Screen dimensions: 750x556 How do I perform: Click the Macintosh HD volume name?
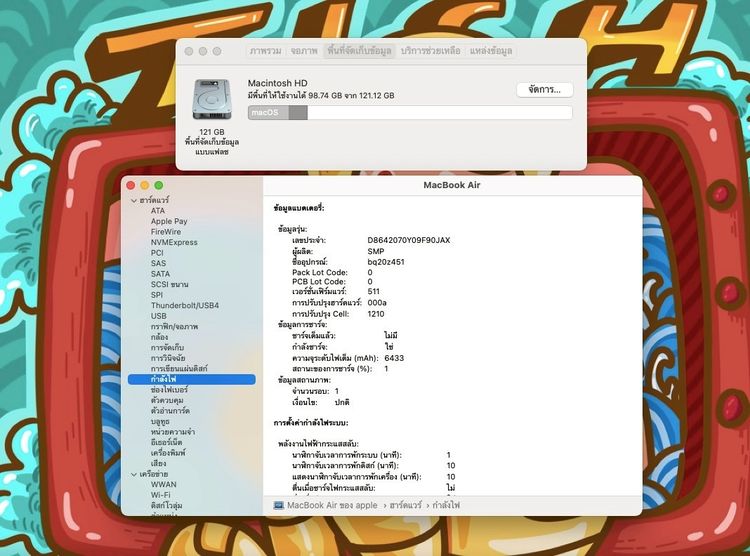[x=277, y=83]
